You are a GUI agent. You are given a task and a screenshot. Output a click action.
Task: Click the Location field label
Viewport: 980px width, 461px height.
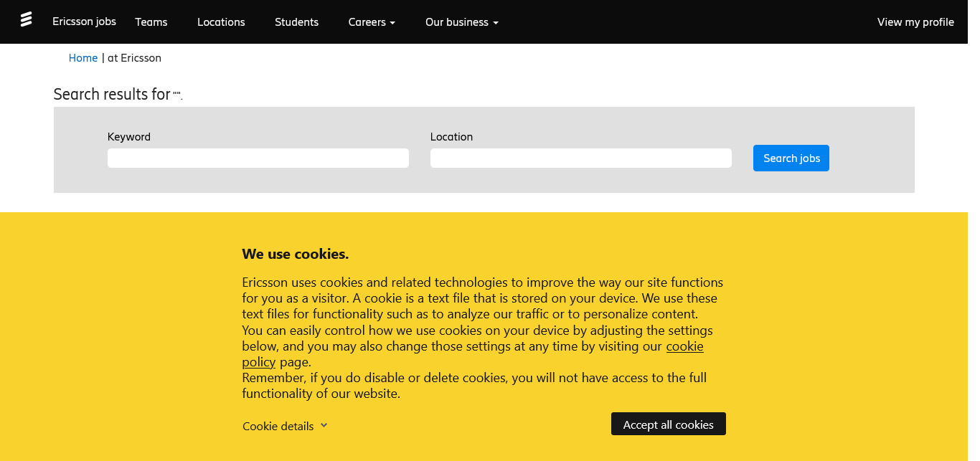tap(451, 137)
